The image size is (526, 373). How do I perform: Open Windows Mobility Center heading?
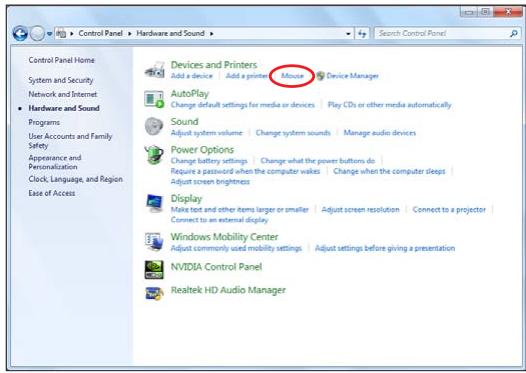coord(224,237)
